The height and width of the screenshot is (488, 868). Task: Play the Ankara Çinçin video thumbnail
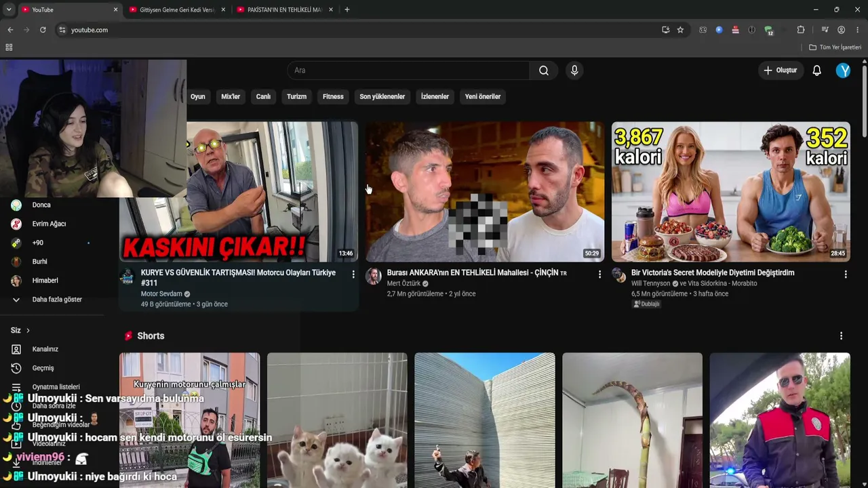(485, 192)
